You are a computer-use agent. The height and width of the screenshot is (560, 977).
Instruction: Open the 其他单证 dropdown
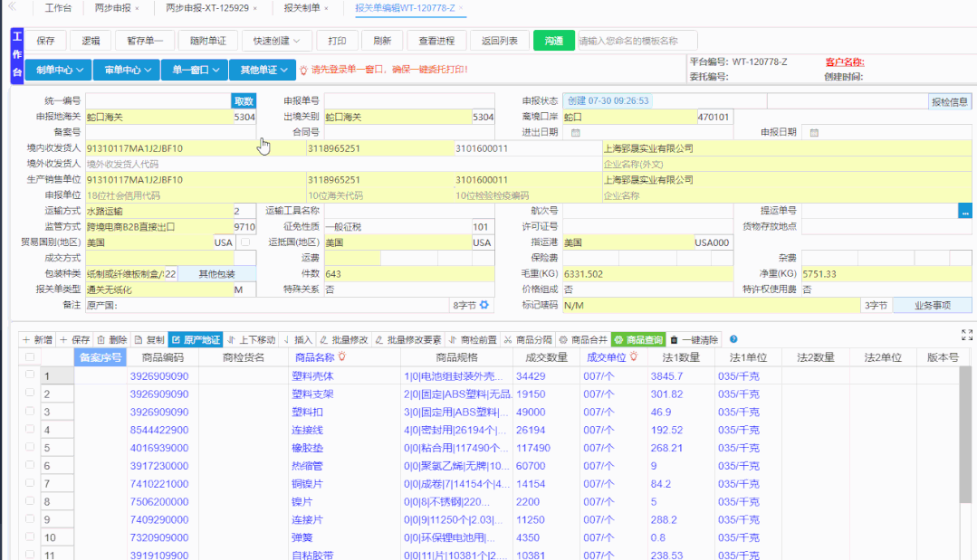tap(261, 70)
